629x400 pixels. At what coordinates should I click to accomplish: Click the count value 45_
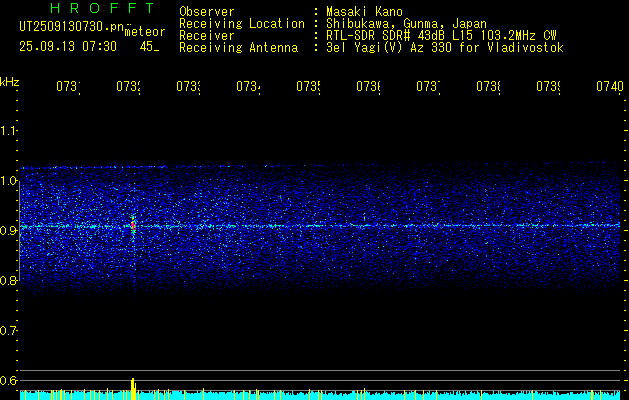[x=149, y=47]
